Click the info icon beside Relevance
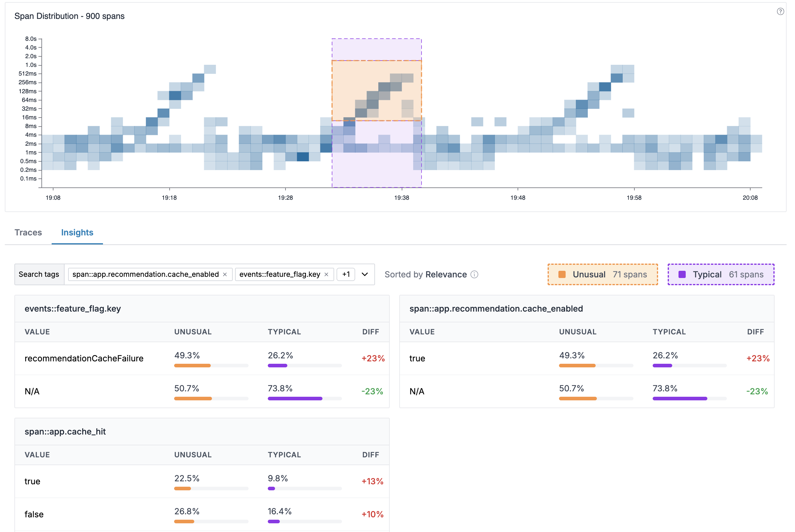 tap(474, 274)
